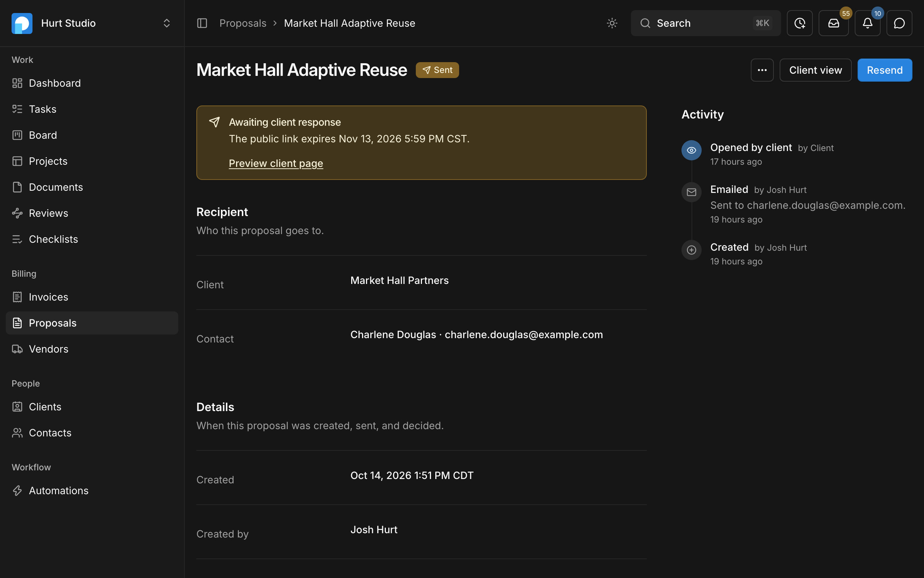Click the Documents file icon
Screen dimensions: 924x578
[x=17, y=187]
